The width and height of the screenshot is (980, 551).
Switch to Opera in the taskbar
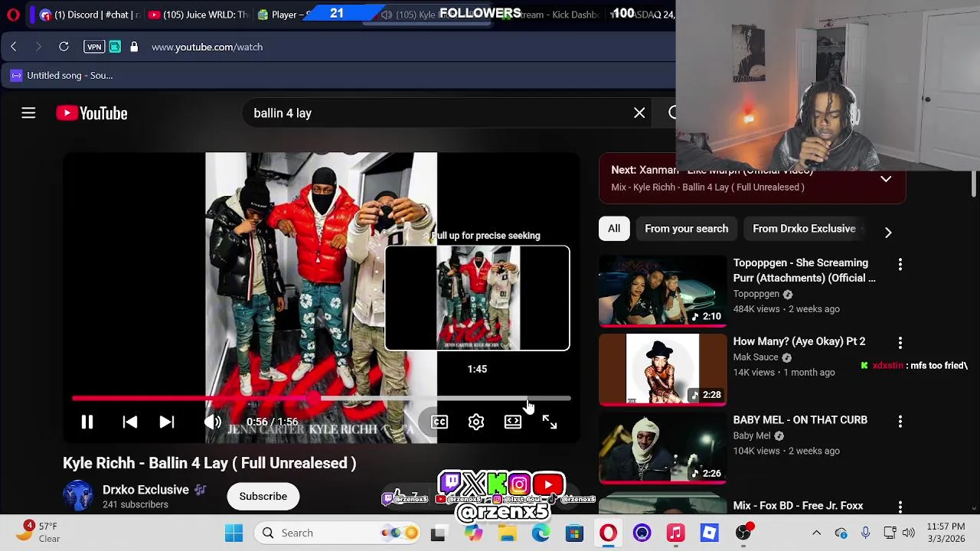coord(608,533)
